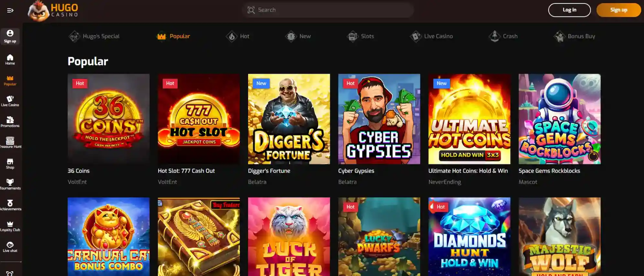
Task: Switch to the Slots tab
Action: click(360, 36)
